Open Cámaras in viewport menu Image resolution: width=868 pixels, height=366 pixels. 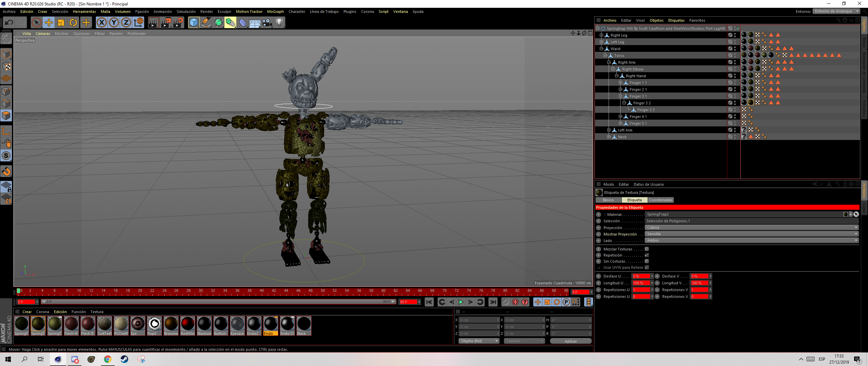click(x=43, y=34)
